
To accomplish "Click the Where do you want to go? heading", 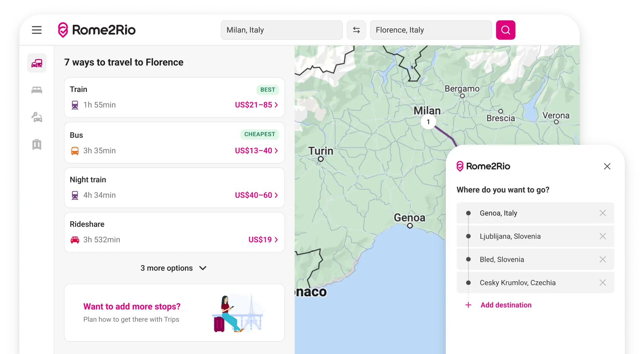I will [503, 190].
